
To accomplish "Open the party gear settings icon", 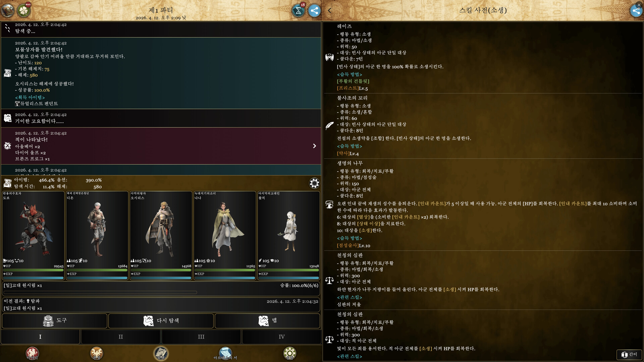I will (x=314, y=183).
